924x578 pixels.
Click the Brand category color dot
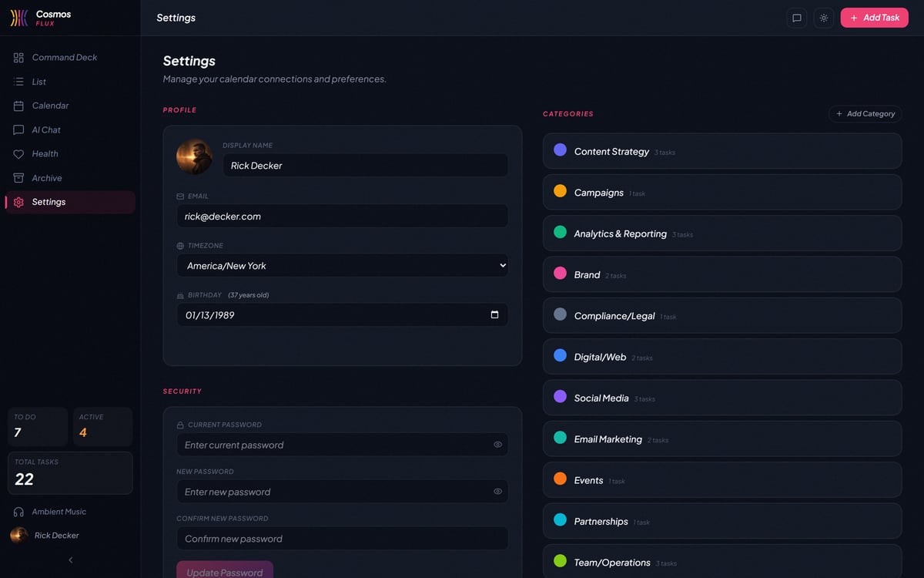tap(560, 274)
